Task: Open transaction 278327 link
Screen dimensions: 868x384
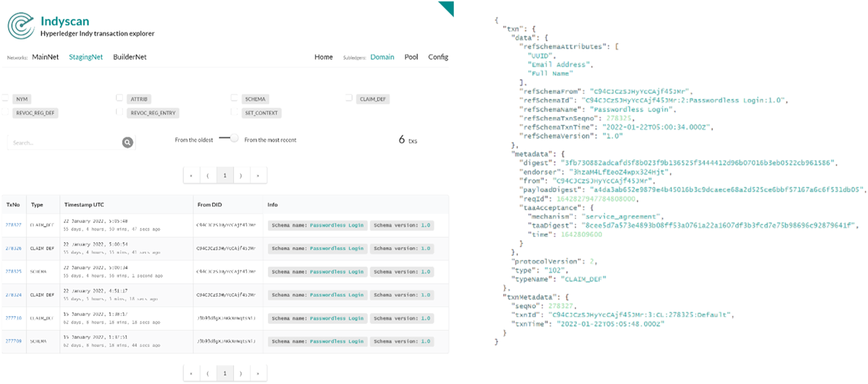Action: pos(13,225)
